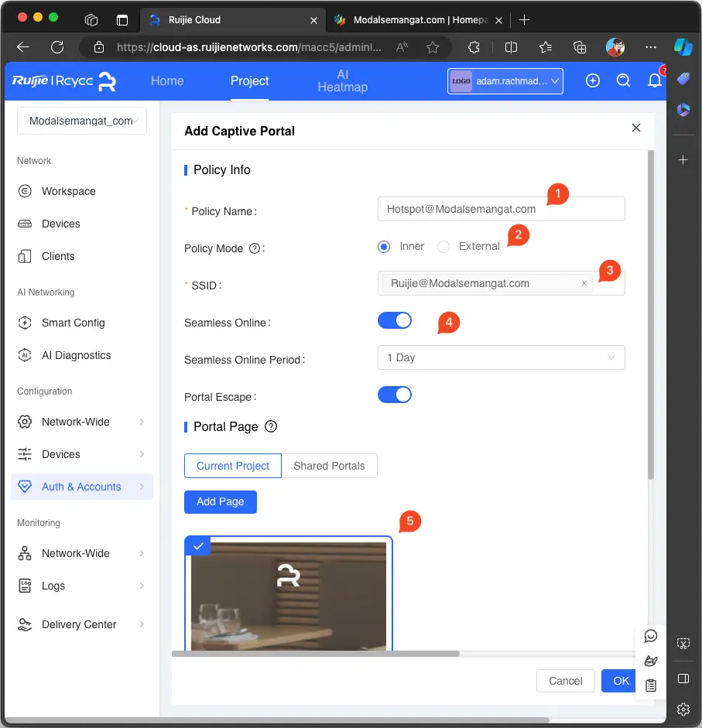Confirm with the OK button
702x728 pixels.
pos(620,681)
